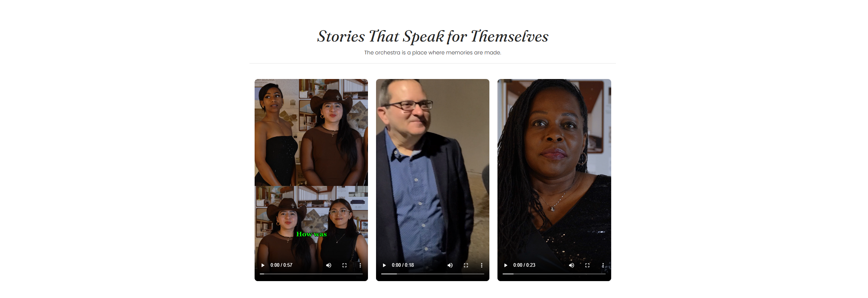Mute the 0:18 video's volume
The width and height of the screenshot is (868, 298).
click(450, 265)
